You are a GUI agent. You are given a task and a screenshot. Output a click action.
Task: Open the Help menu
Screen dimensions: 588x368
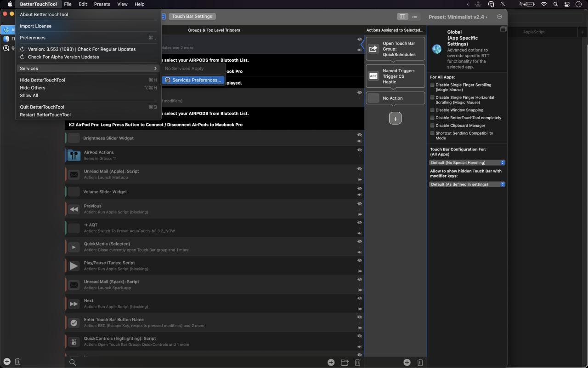(140, 4)
